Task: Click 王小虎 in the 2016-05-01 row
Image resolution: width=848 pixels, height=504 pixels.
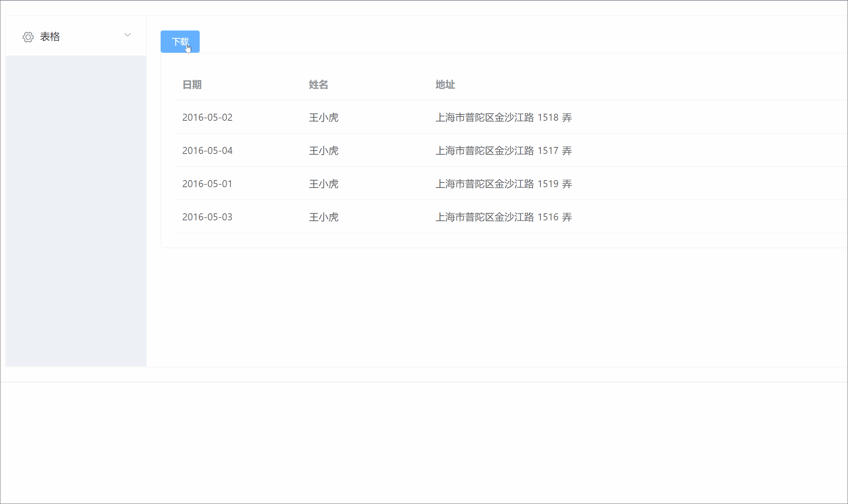Action: coord(324,184)
